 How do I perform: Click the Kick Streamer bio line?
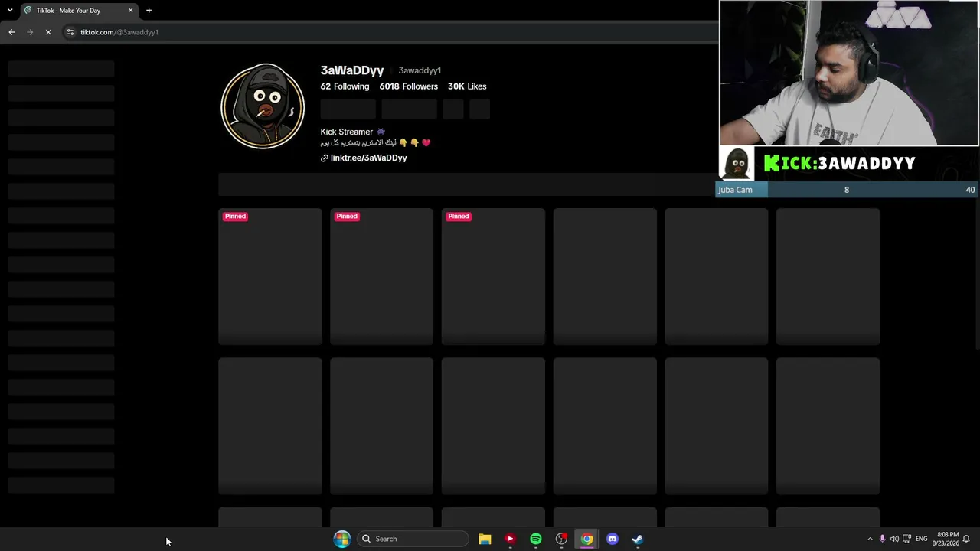coord(352,132)
